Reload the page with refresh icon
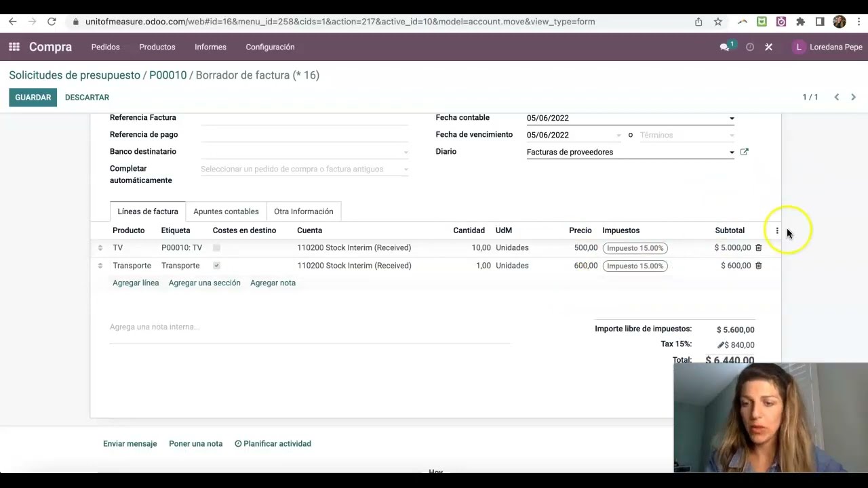Viewport: 868px width, 488px height. pos(52,22)
